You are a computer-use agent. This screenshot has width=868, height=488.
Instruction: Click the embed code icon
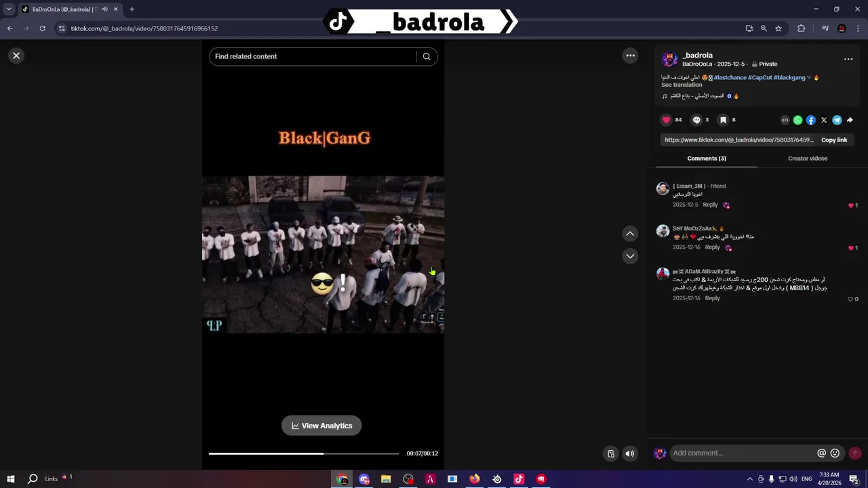pyautogui.click(x=785, y=120)
